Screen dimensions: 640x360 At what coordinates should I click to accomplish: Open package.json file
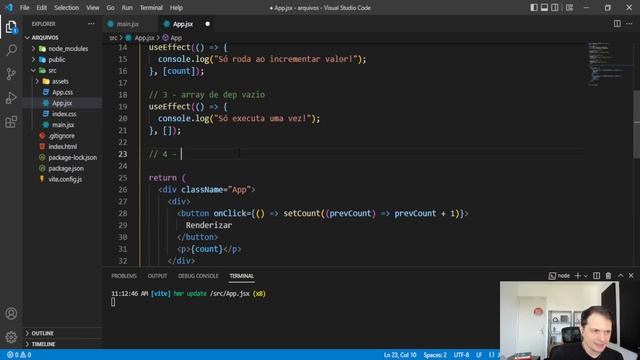66,168
